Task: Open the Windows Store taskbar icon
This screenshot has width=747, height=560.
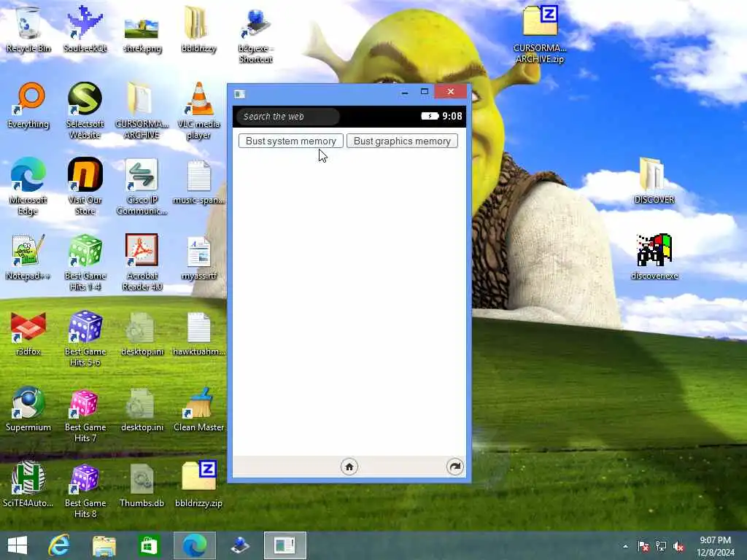Action: point(149,545)
